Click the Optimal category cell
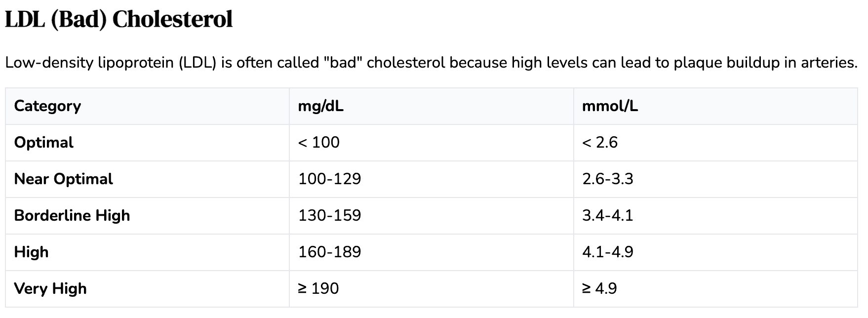The height and width of the screenshot is (318, 868). 44,143
